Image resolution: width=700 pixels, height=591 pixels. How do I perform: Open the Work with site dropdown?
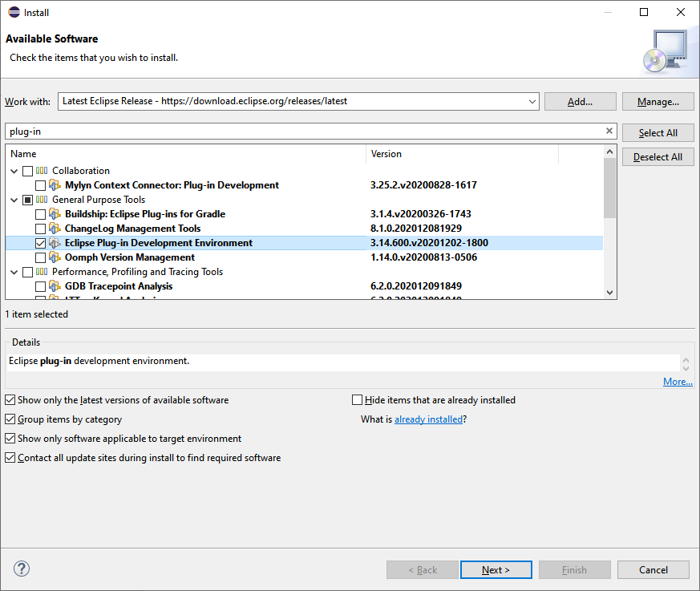pos(532,101)
